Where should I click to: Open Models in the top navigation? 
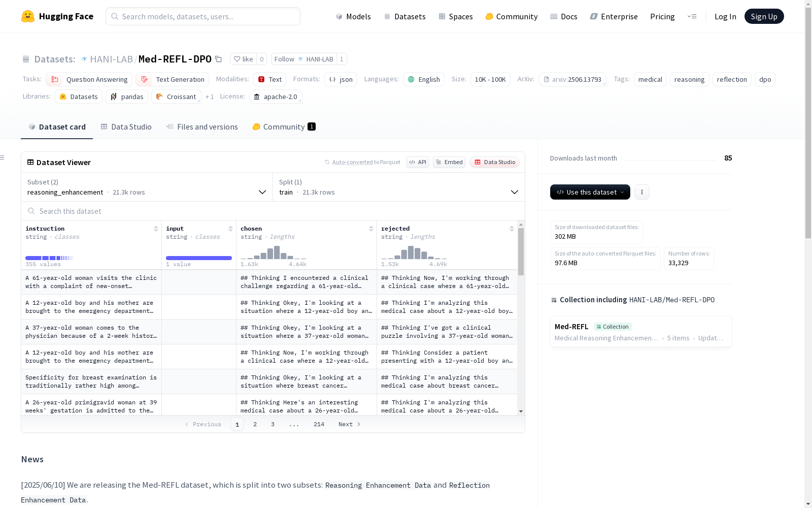[x=353, y=16]
